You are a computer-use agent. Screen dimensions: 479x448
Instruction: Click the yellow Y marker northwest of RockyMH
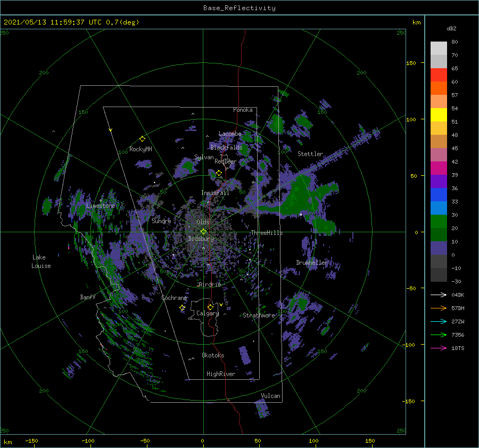[x=111, y=130]
